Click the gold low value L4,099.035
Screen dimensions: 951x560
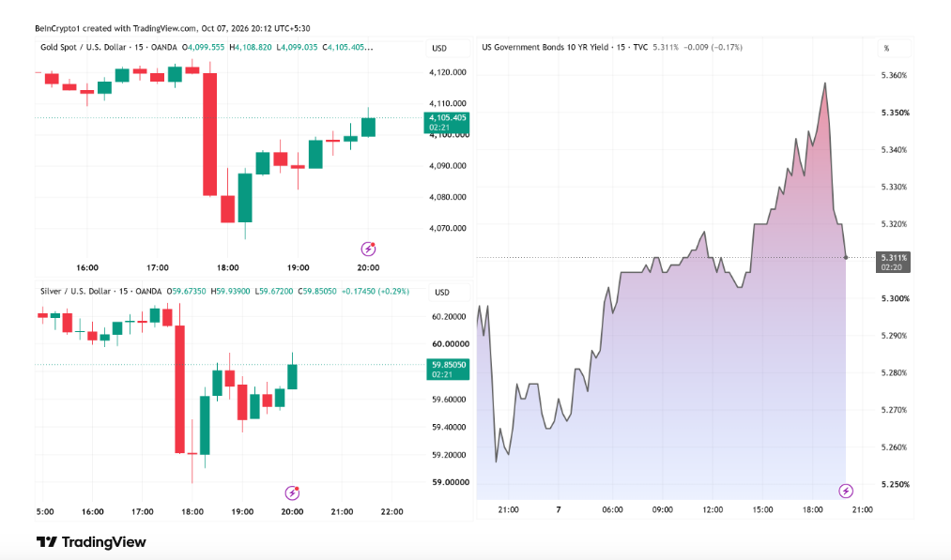tap(298, 47)
